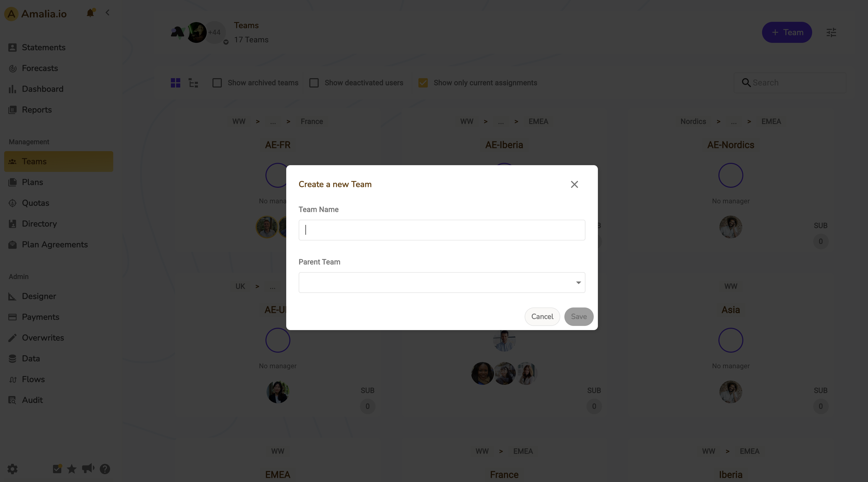Switch to grid view icon
The width and height of the screenshot is (868, 482).
pyautogui.click(x=176, y=83)
